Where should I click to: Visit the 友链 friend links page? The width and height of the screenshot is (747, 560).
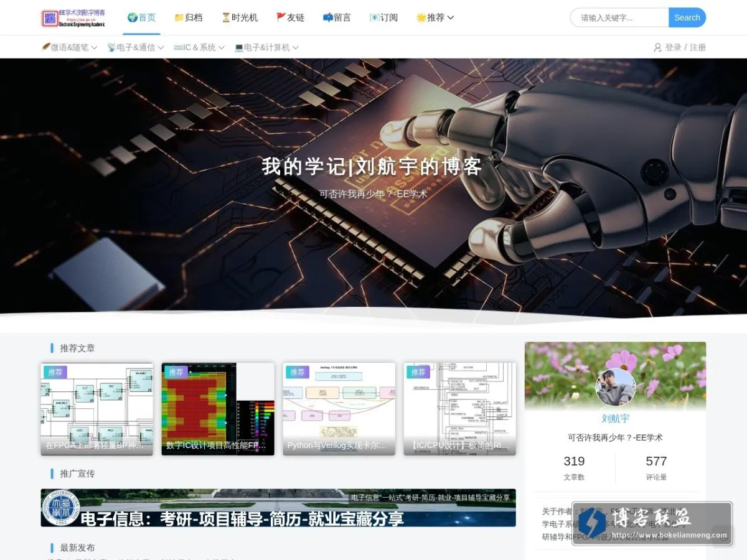(290, 17)
